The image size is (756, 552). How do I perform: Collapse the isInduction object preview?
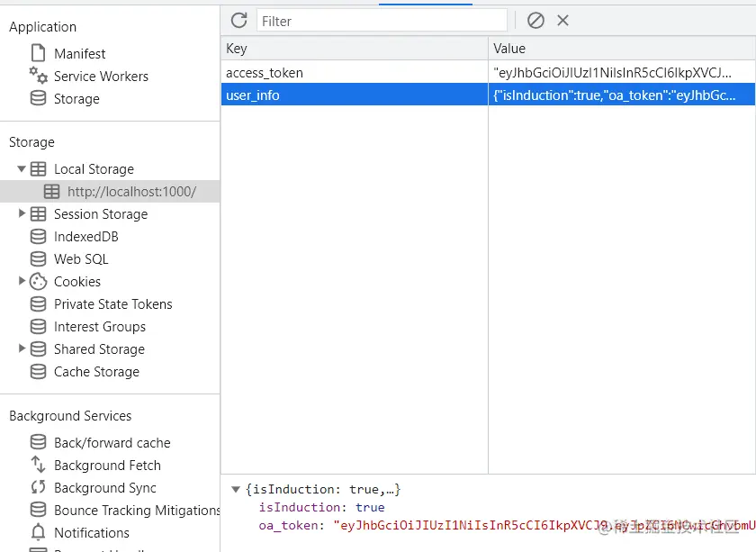pos(236,490)
